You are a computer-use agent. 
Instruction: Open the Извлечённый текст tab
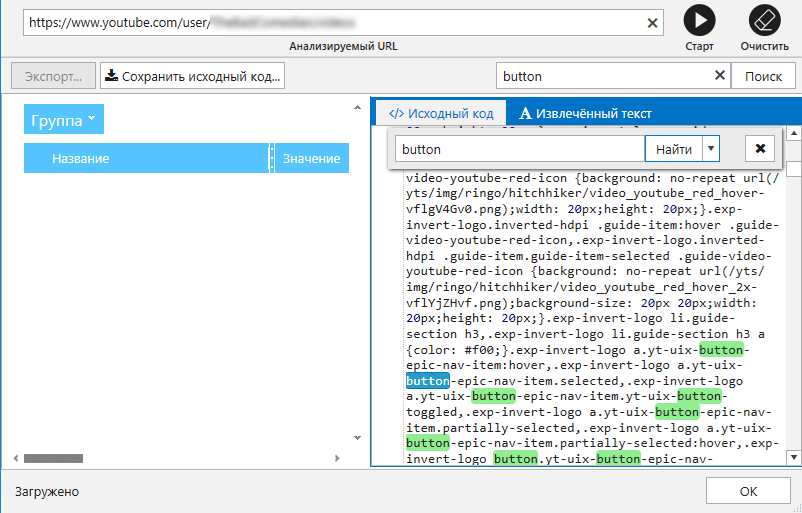pos(586,113)
